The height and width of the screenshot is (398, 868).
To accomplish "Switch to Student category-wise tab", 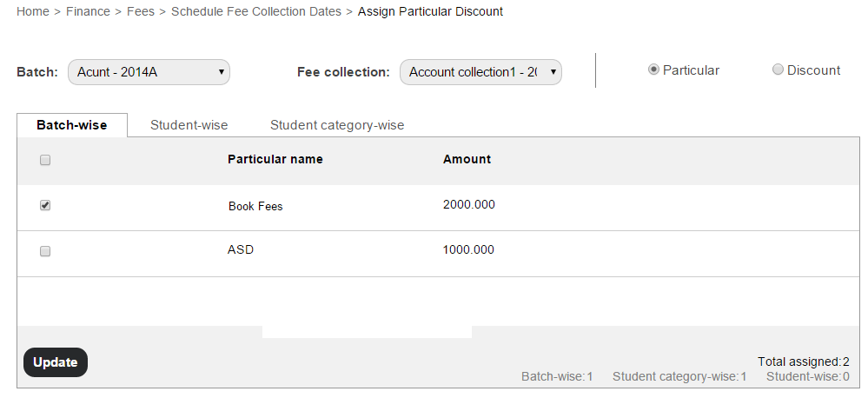I will [337, 125].
